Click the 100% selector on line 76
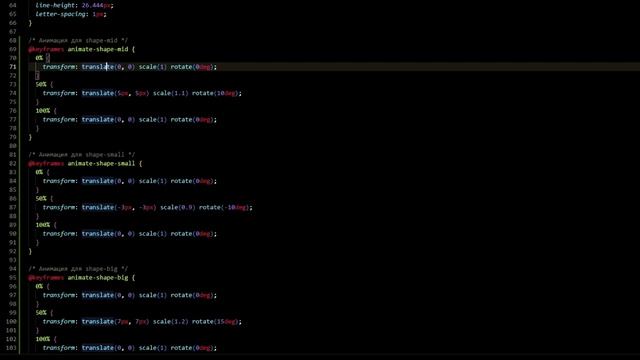The height and width of the screenshot is (360, 640). 43,111
